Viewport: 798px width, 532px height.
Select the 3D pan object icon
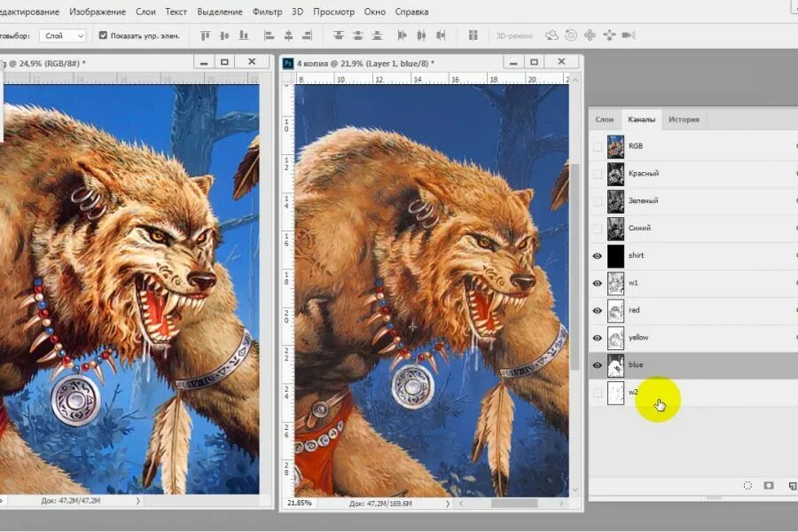(590, 35)
